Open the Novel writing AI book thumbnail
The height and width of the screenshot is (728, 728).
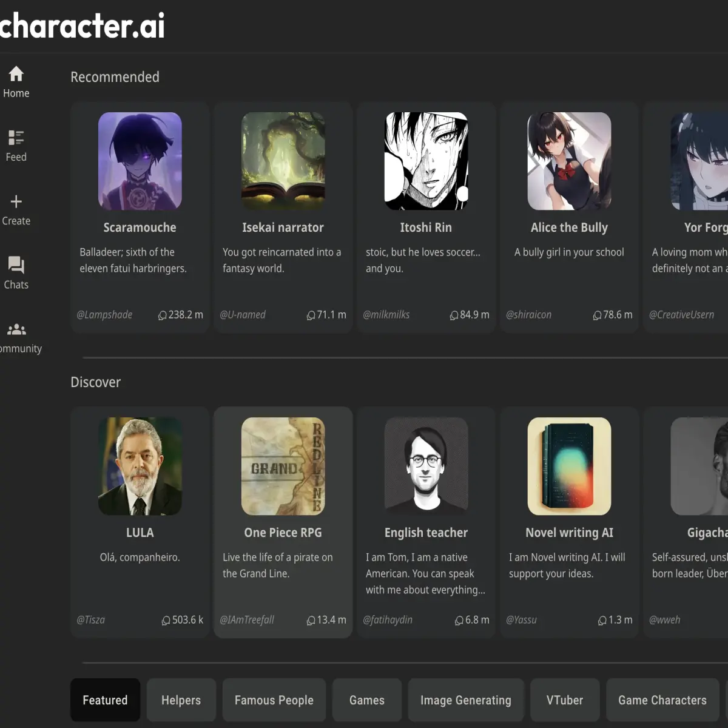pyautogui.click(x=570, y=466)
